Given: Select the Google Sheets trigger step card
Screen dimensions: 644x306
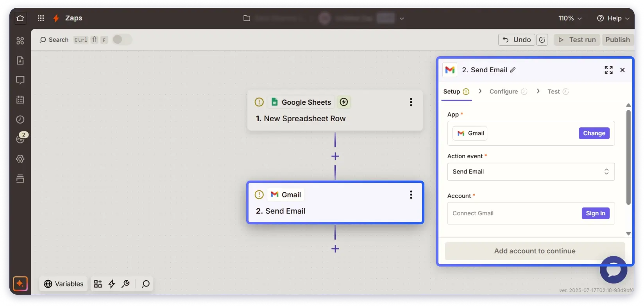Looking at the screenshot, I should pos(335,110).
